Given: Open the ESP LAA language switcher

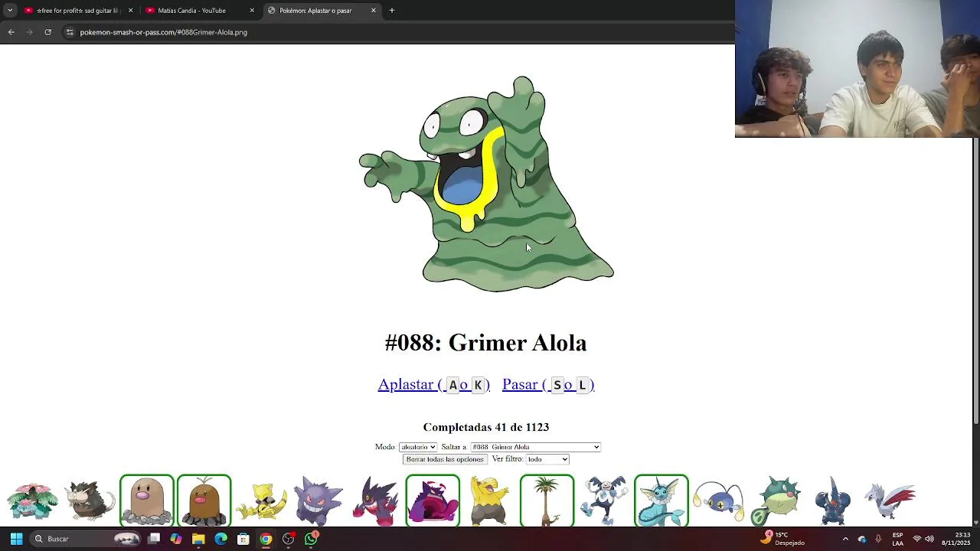Looking at the screenshot, I should point(897,539).
